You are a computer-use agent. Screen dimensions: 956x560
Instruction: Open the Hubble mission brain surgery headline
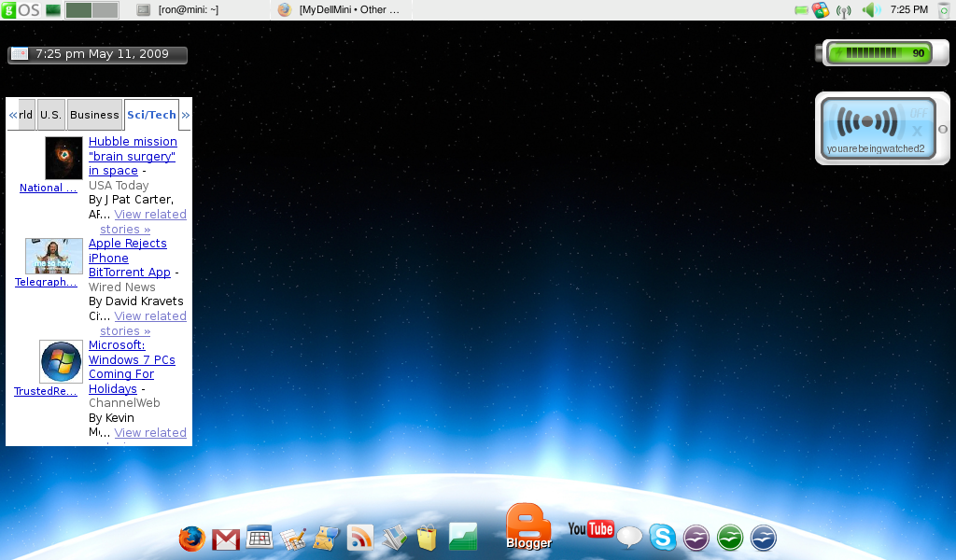pos(133,156)
